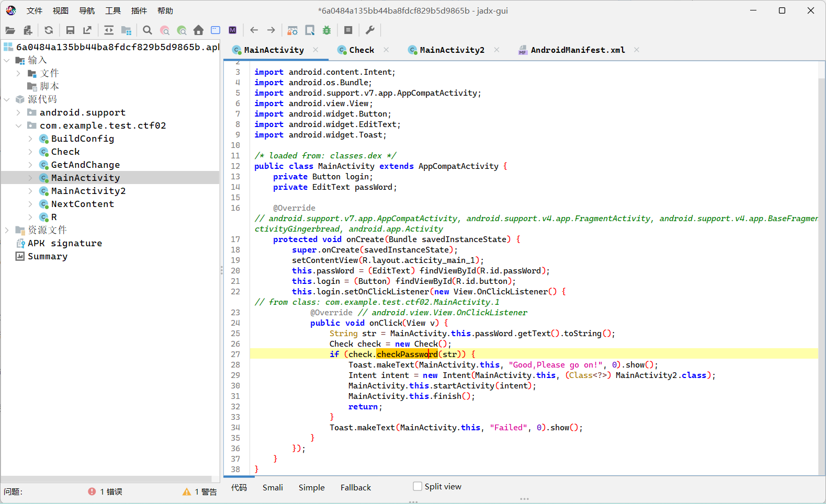Image resolution: width=826 pixels, height=504 pixels.
Task: Enable the Split view checkbox
Action: [417, 486]
